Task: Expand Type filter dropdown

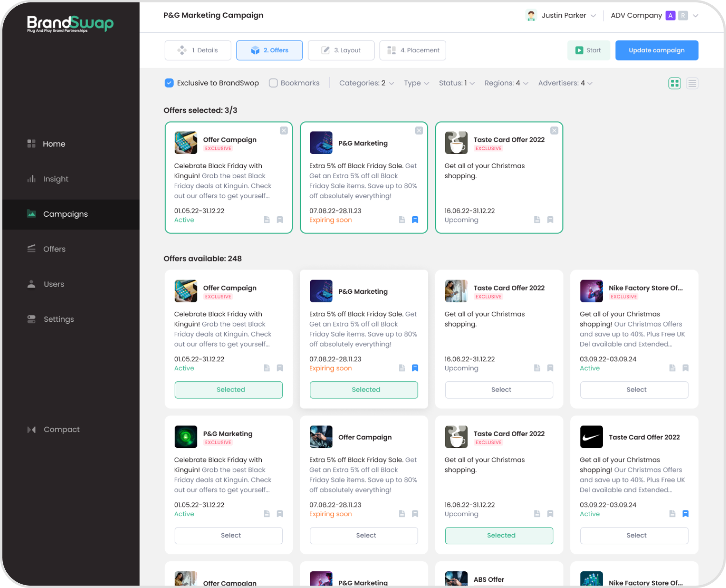Action: [x=417, y=83]
